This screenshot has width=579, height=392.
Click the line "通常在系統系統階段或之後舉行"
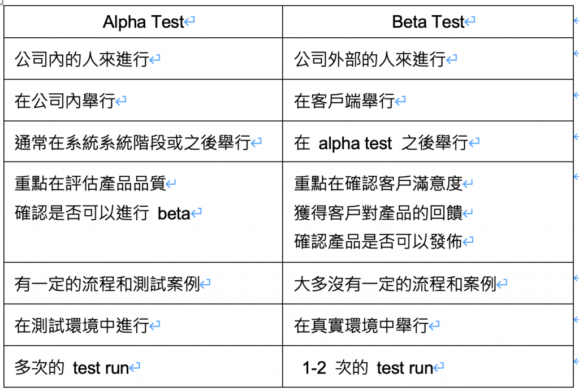pos(132,143)
